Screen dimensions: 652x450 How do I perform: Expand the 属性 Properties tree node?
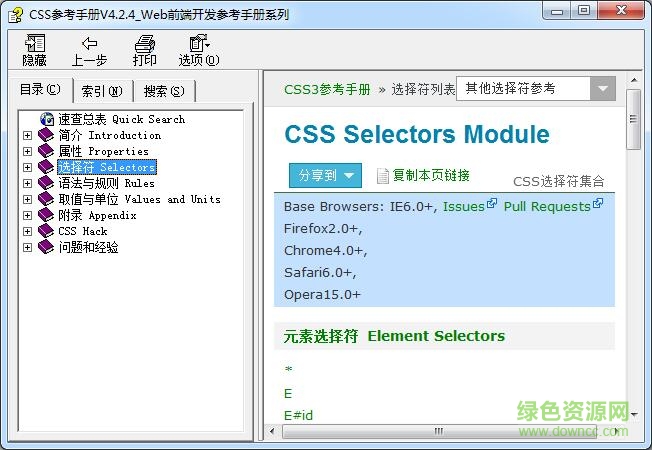27,151
